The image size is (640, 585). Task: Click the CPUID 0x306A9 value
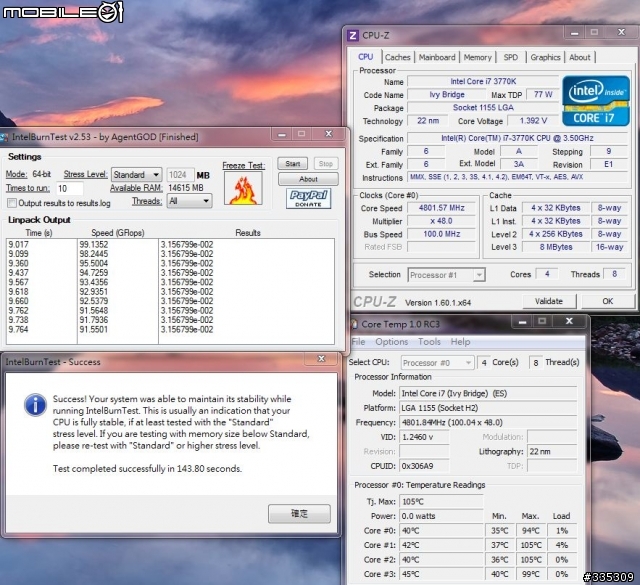(424, 466)
